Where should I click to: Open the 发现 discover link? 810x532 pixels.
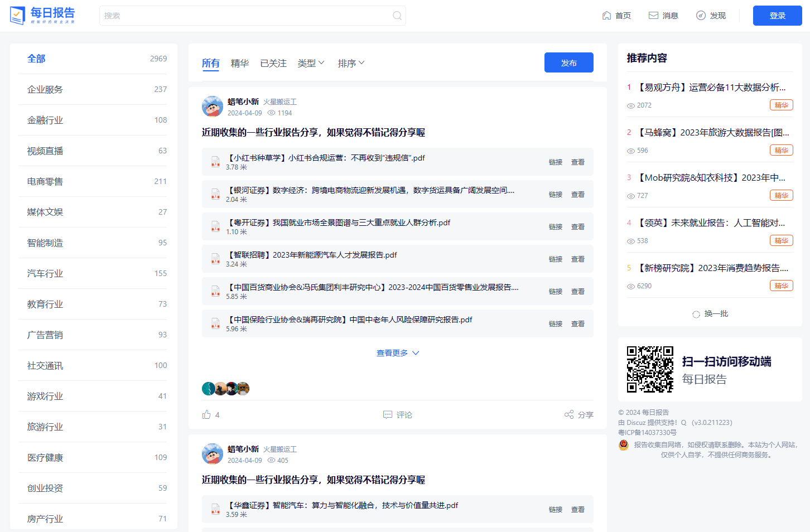tap(711, 16)
